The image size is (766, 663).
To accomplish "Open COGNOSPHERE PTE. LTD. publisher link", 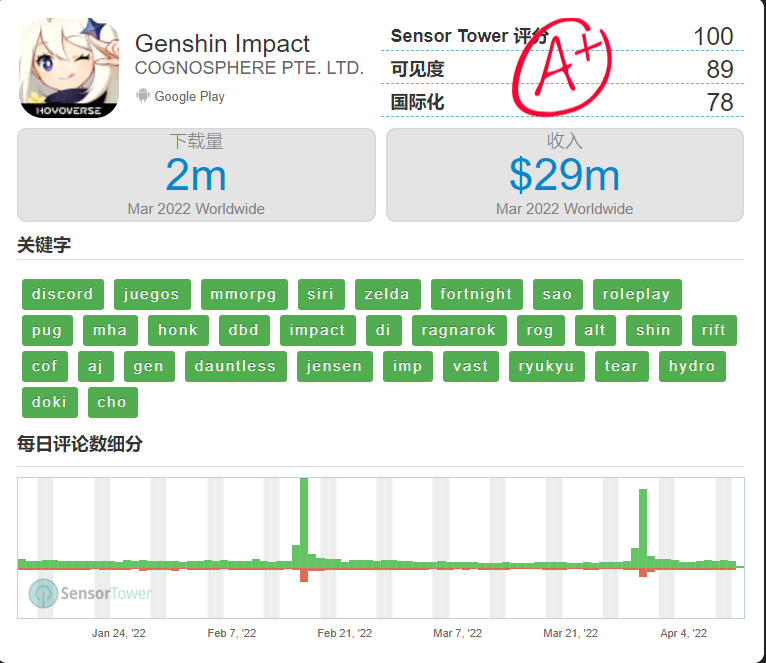I will [249, 68].
